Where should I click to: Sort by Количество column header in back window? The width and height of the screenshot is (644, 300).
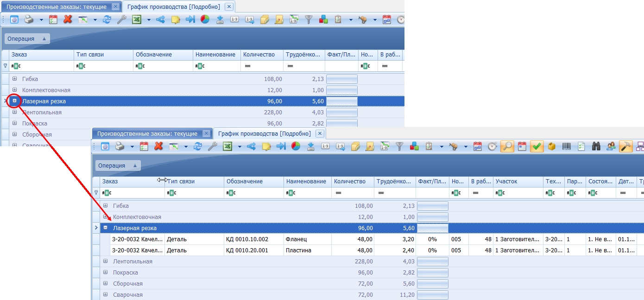click(262, 55)
